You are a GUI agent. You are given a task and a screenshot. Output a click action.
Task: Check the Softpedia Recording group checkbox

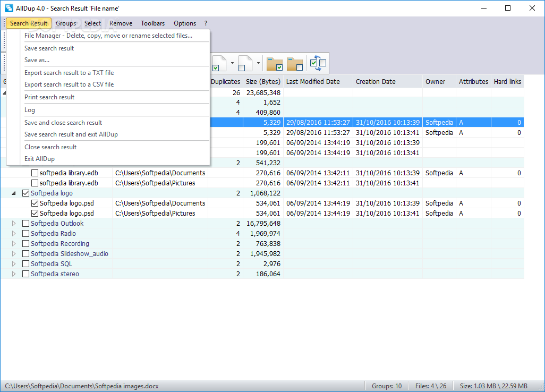[25, 244]
